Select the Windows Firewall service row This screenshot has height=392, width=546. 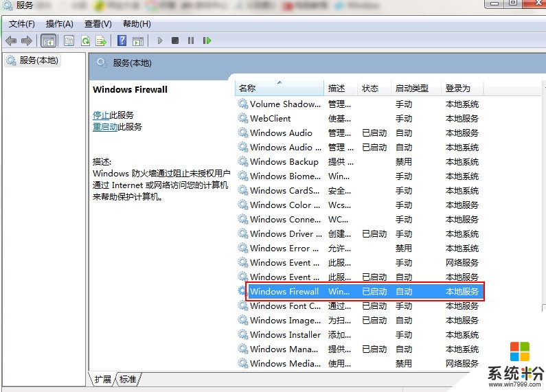[359, 291]
